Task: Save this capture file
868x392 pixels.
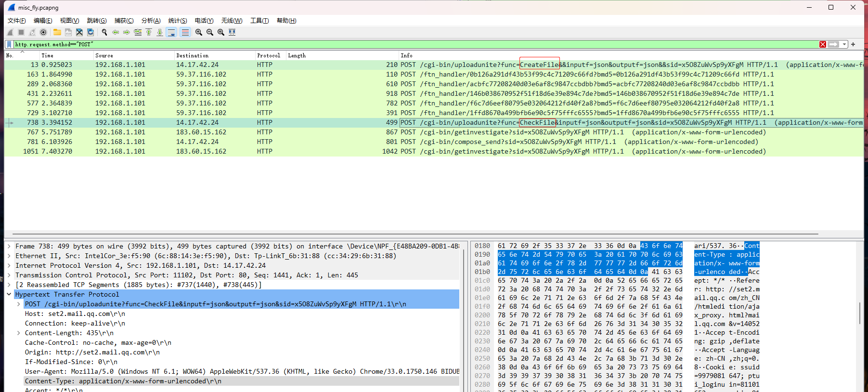Action: click(68, 32)
